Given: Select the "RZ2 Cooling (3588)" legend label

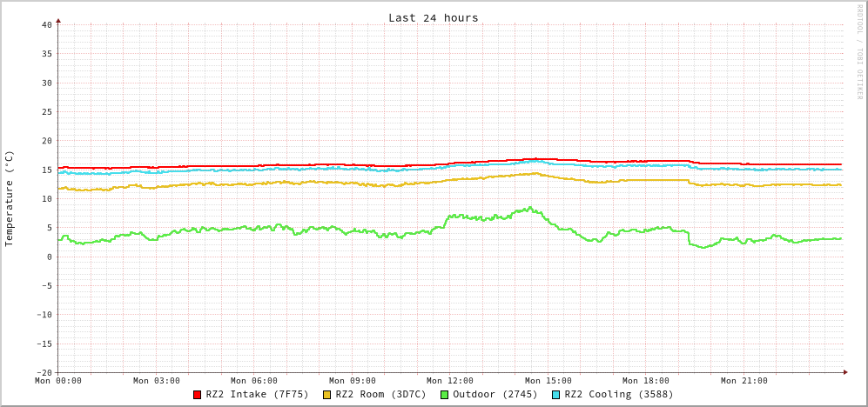Looking at the screenshot, I should click(618, 394).
